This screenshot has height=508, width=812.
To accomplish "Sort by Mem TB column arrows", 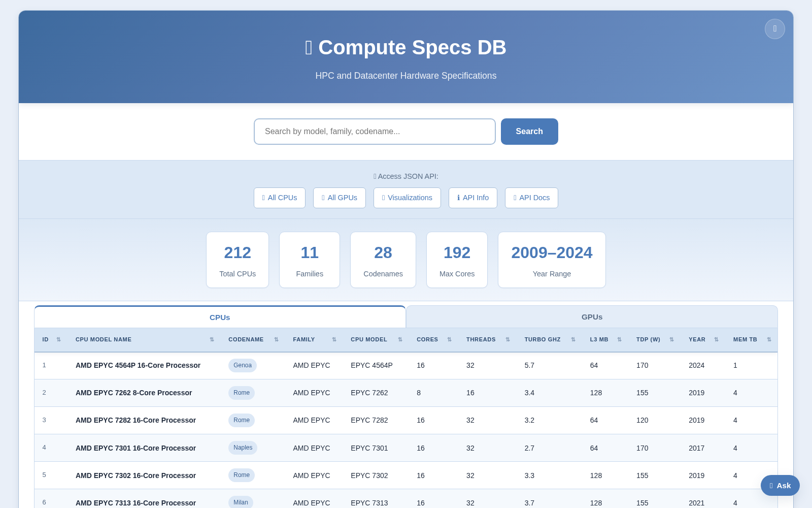I will coord(769,340).
